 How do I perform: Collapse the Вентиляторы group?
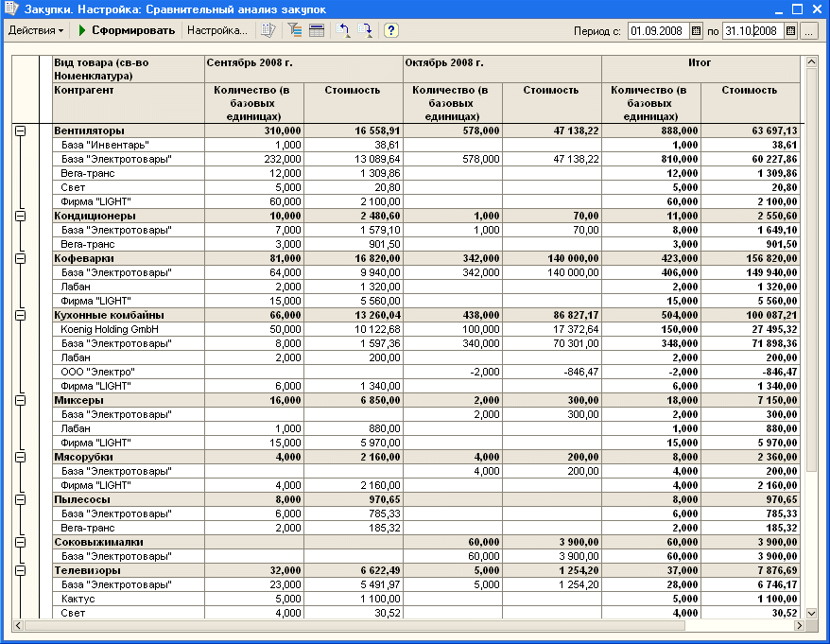pyautogui.click(x=20, y=131)
